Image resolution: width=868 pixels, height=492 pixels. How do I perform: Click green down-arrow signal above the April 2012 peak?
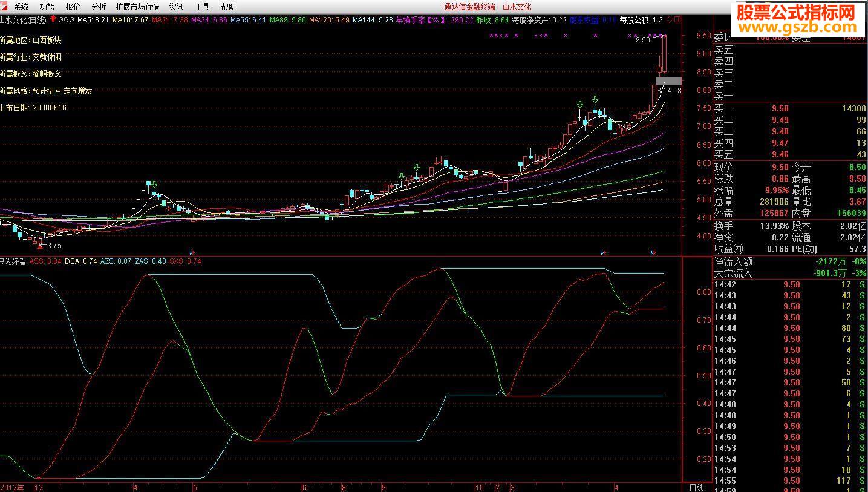[155, 184]
